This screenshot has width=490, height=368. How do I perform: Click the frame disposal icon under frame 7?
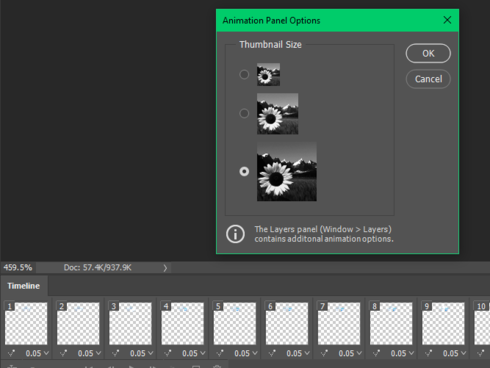coord(324,353)
